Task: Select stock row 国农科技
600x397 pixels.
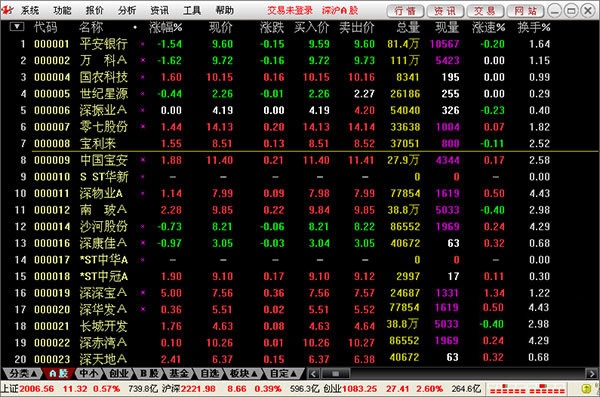Action: click(300, 77)
